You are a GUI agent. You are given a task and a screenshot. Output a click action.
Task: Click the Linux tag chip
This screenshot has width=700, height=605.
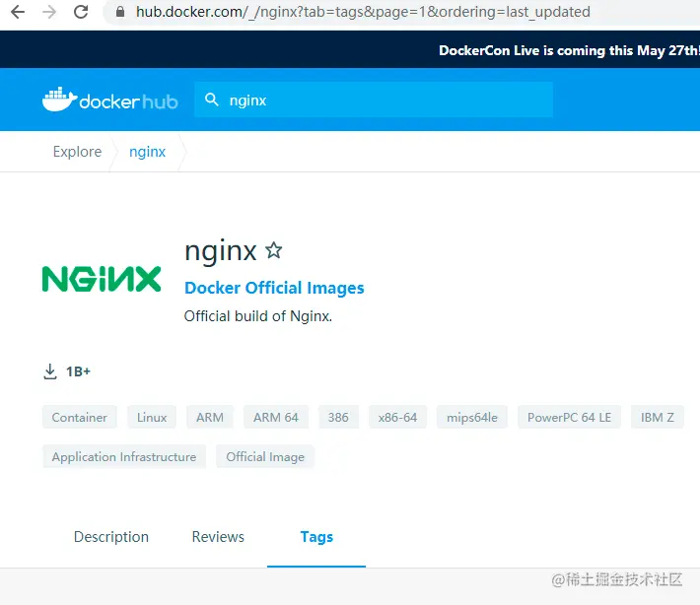(x=152, y=417)
